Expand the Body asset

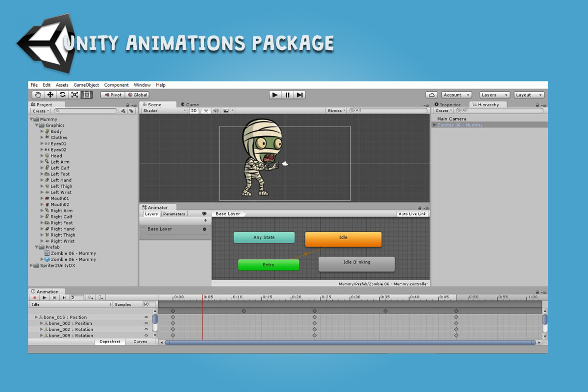[42, 131]
